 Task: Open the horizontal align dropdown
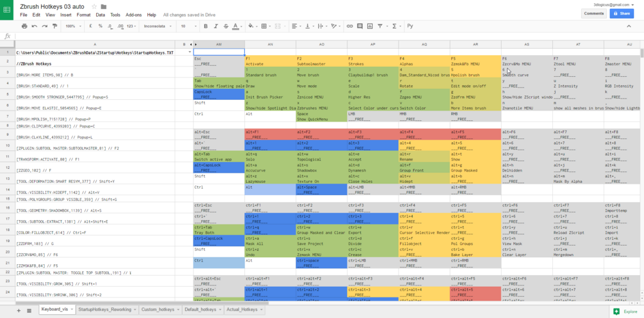tap(295, 26)
